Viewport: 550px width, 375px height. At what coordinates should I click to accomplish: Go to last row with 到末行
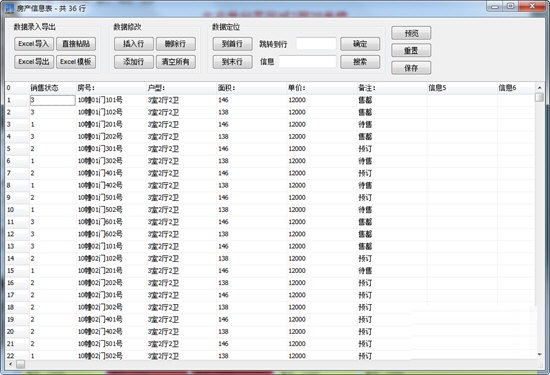[x=232, y=62]
